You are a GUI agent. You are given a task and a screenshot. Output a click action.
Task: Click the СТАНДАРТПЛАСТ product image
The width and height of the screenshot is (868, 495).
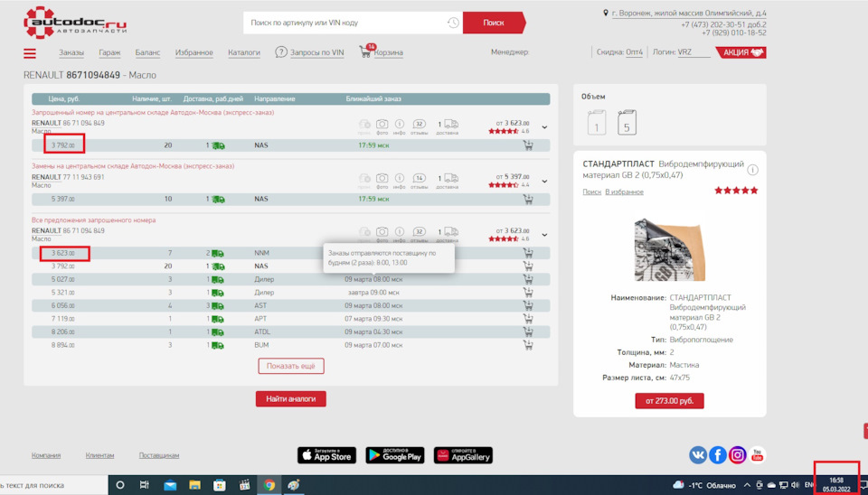tap(669, 249)
